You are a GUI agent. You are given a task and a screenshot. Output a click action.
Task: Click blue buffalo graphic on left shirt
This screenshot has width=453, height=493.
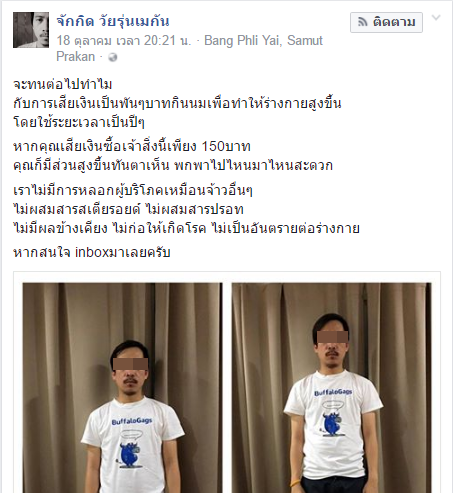(129, 455)
